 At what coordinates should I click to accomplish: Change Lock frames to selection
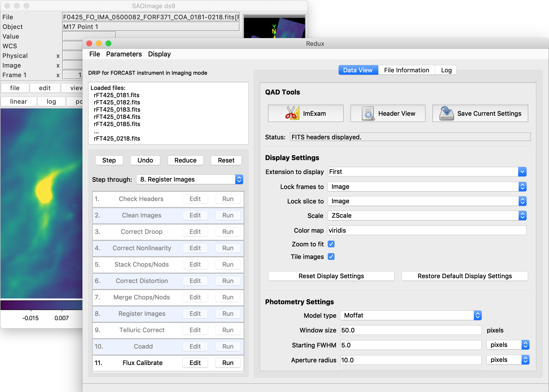point(522,187)
